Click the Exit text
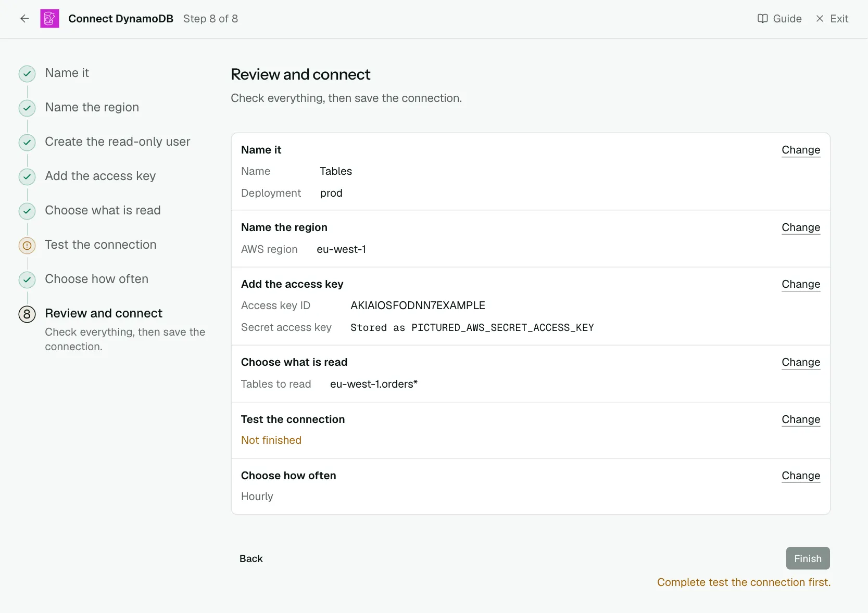This screenshot has height=613, width=868. [x=839, y=19]
